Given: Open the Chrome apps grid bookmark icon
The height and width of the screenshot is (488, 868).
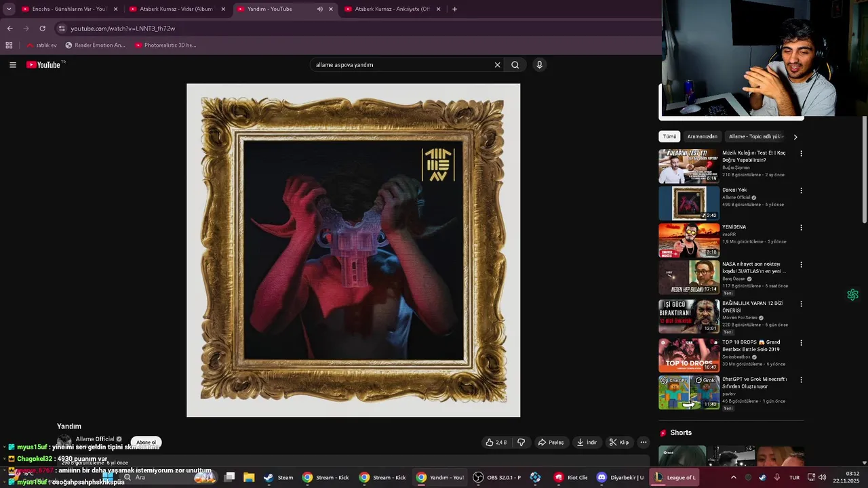Looking at the screenshot, I should pyautogui.click(x=9, y=45).
